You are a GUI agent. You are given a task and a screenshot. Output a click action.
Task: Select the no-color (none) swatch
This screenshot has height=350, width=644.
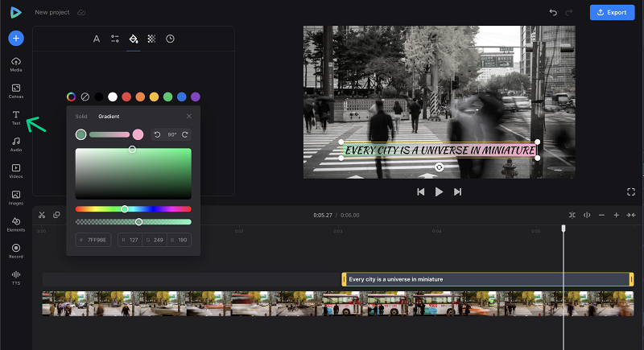(85, 97)
